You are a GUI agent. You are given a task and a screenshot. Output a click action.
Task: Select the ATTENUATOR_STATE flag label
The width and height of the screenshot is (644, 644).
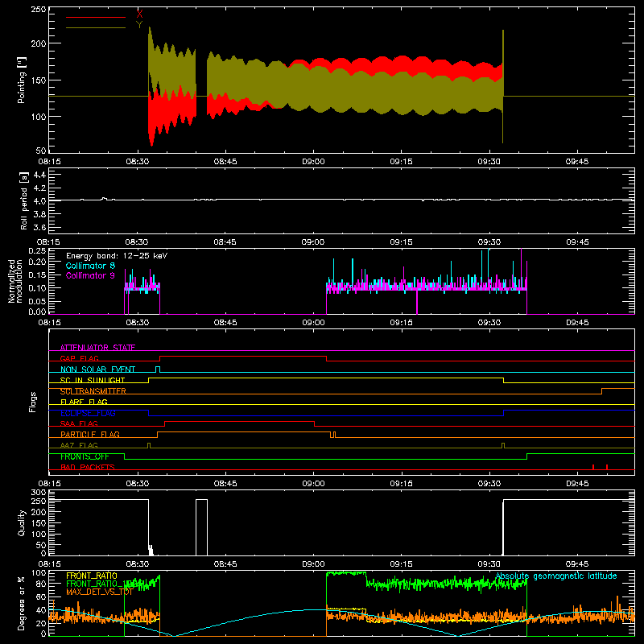pos(97,348)
